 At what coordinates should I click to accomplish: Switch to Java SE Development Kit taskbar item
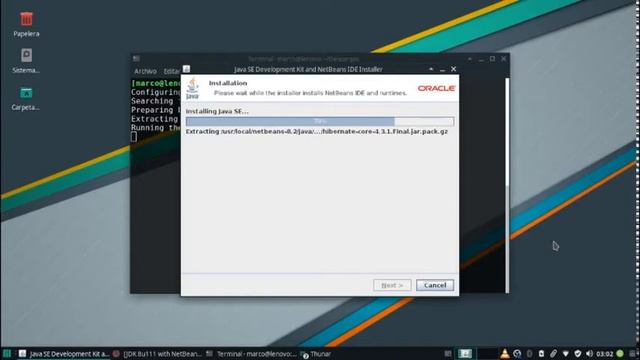(64, 353)
